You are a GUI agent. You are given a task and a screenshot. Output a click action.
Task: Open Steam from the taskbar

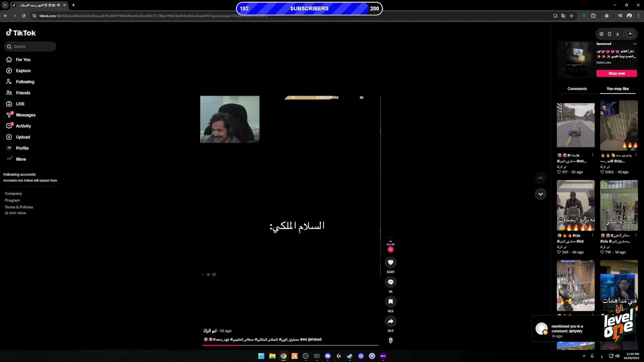(x=350, y=356)
